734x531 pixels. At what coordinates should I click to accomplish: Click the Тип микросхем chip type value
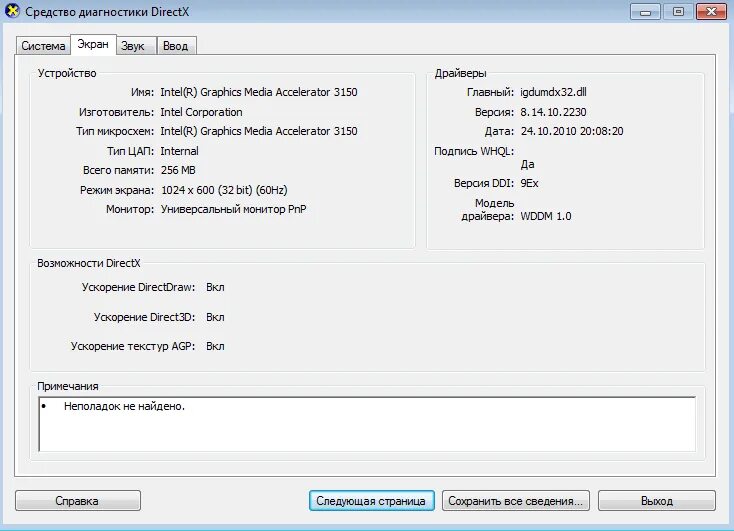[x=259, y=131]
